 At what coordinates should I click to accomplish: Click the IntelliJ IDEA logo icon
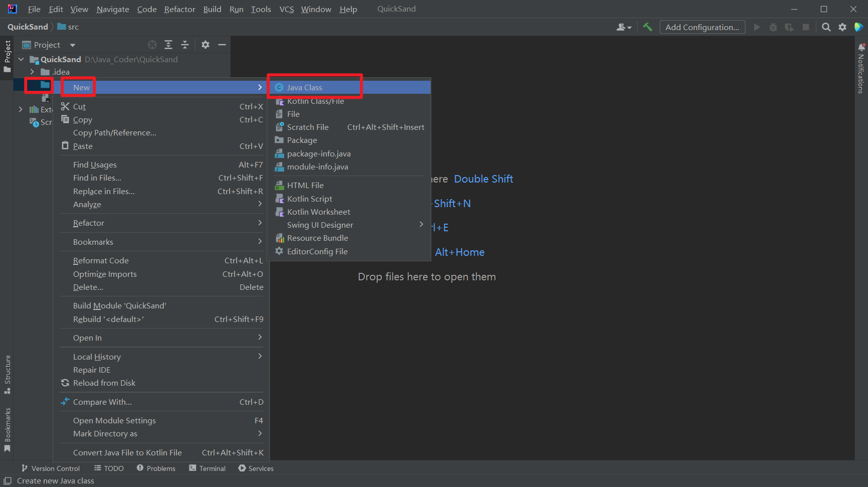tap(12, 9)
